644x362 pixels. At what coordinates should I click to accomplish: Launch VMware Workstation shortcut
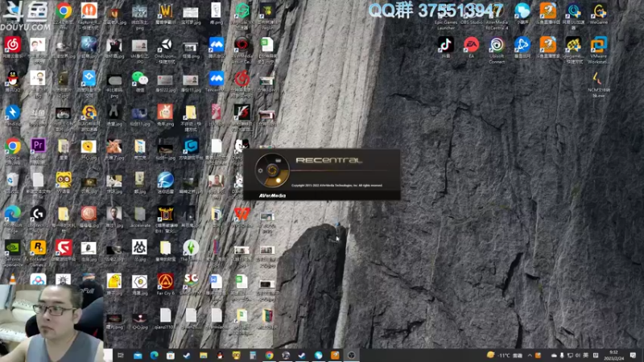pyautogui.click(x=598, y=50)
